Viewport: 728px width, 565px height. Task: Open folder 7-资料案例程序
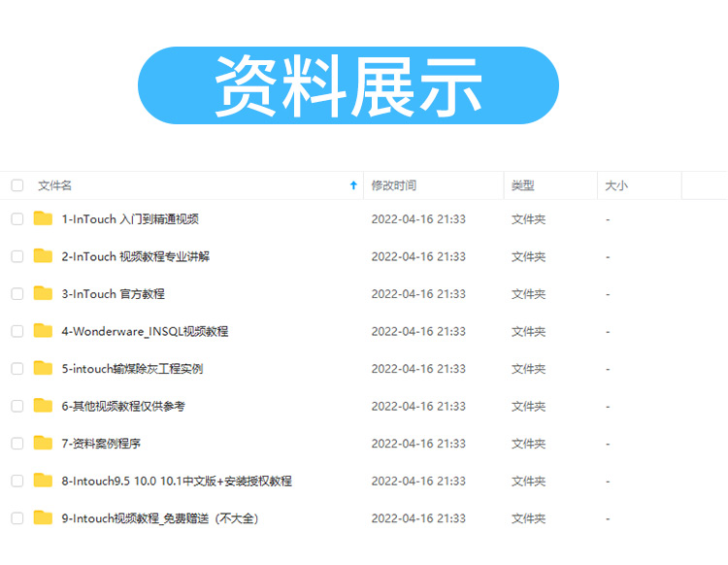point(101,444)
